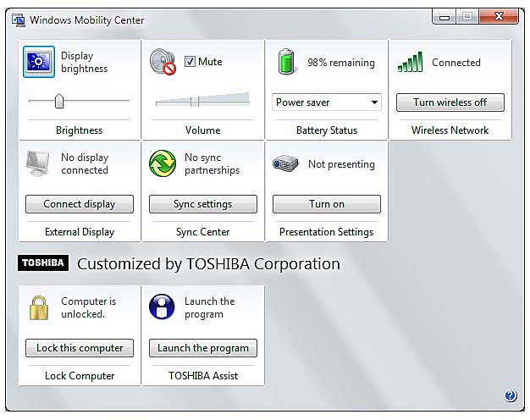The image size is (530, 420).
Task: Click the 'Presentation Settings' label
Action: point(326,232)
